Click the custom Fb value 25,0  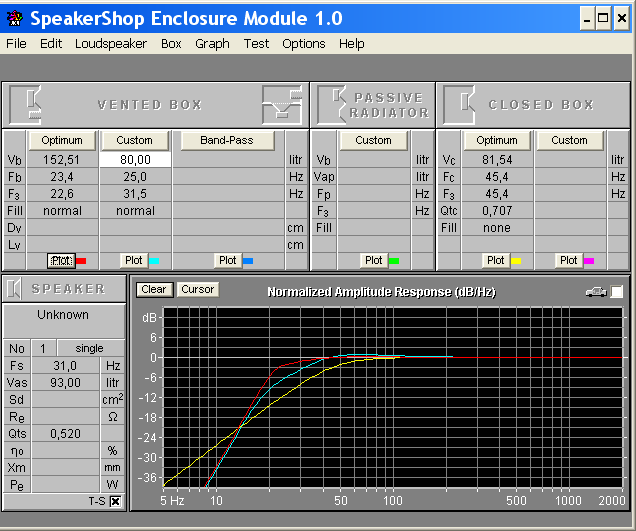pyautogui.click(x=135, y=177)
